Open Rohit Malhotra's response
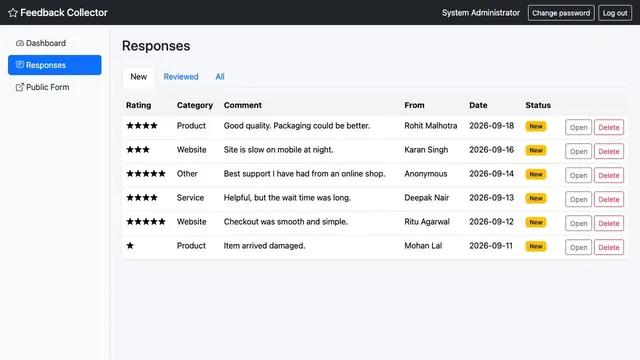The width and height of the screenshot is (640, 360). (578, 127)
